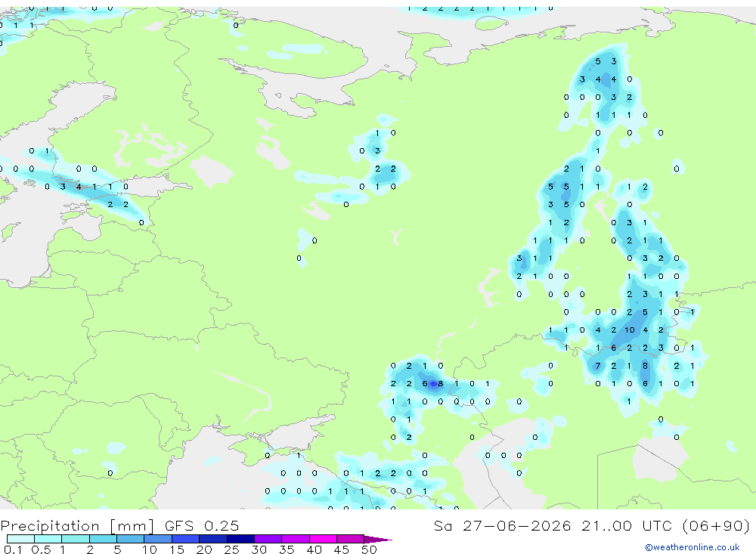Viewport: 756px width, 554px height.
Task: Click the legend label '0.1'
Action: [x=13, y=549]
